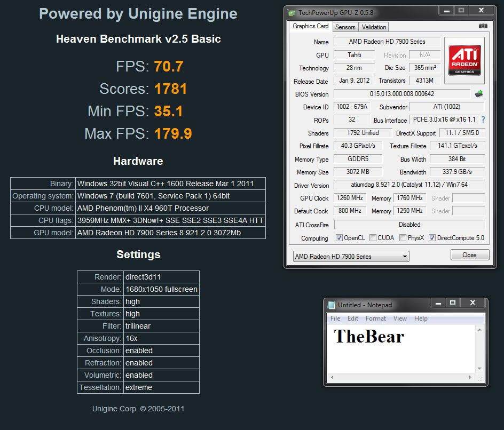Image resolution: width=504 pixels, height=430 pixels.
Task: Click the Scores value 1781
Action: click(171, 89)
